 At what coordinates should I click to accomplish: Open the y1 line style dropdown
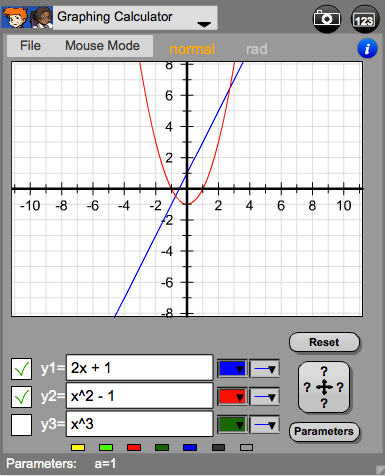pyautogui.click(x=265, y=369)
